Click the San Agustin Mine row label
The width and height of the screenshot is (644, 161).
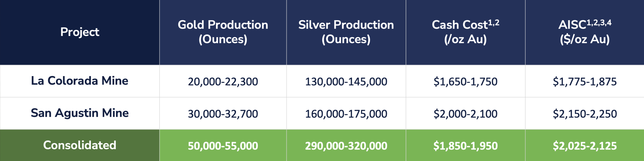coord(80,113)
